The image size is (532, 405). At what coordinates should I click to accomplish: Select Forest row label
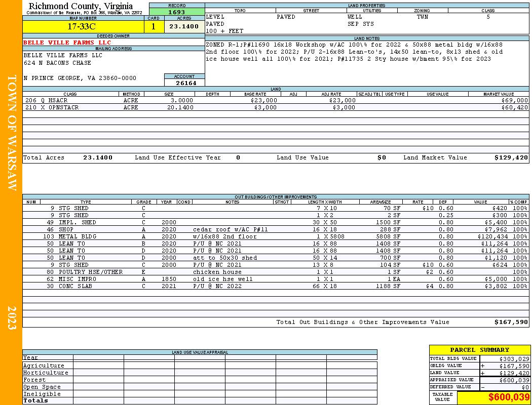coord(34,380)
